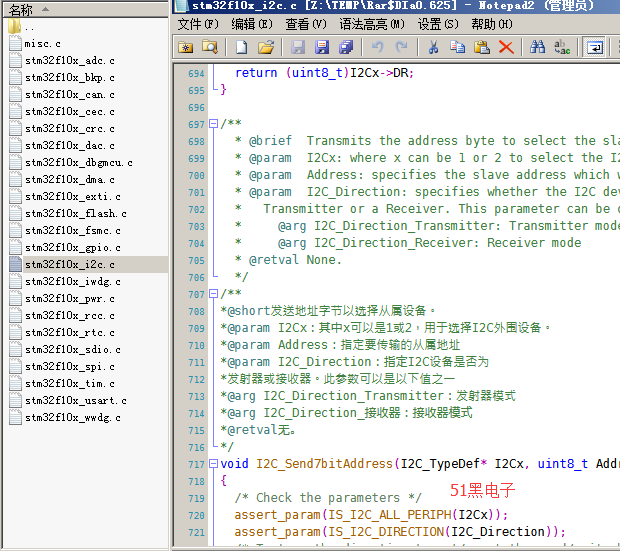Screen dimensions: 620x551
Task: Create a new document with toolbar icon
Action: pyautogui.click(x=241, y=47)
